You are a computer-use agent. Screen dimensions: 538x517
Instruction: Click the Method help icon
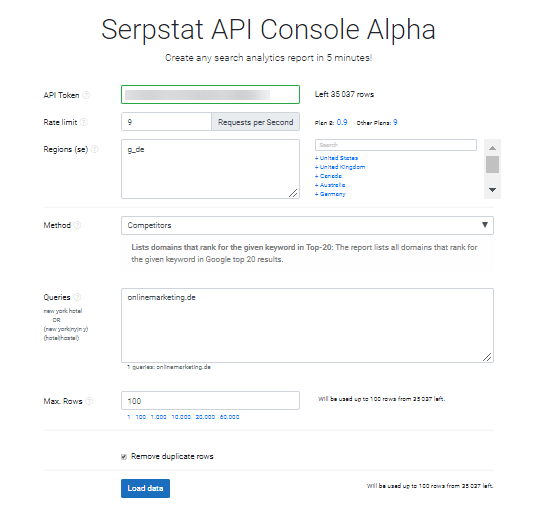[78, 225]
